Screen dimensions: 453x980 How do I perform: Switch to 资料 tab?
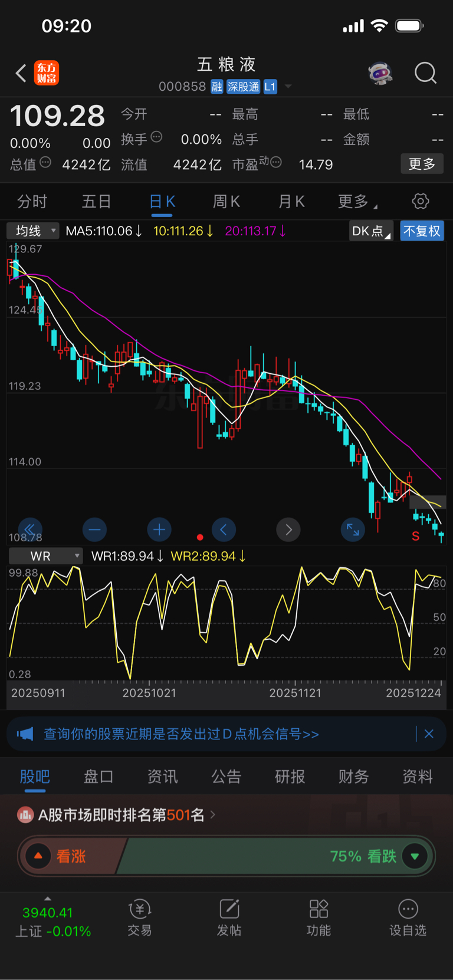pyautogui.click(x=418, y=777)
